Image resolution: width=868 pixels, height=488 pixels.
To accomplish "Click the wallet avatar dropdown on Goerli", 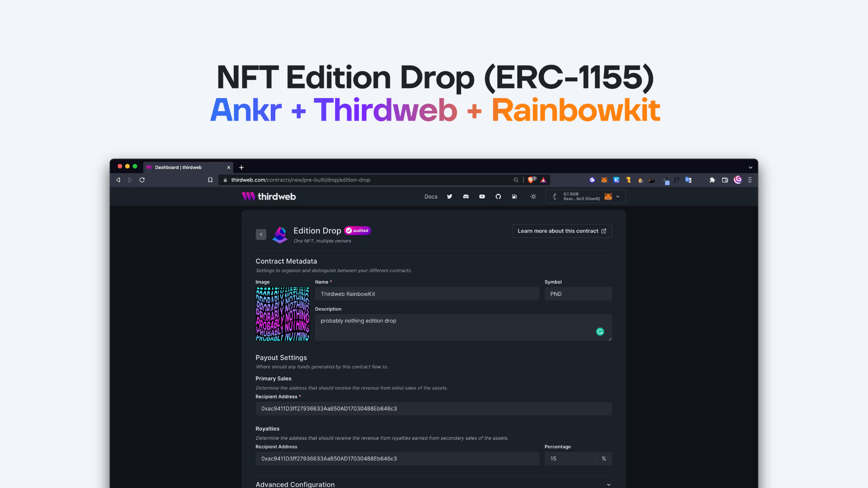I will click(608, 196).
